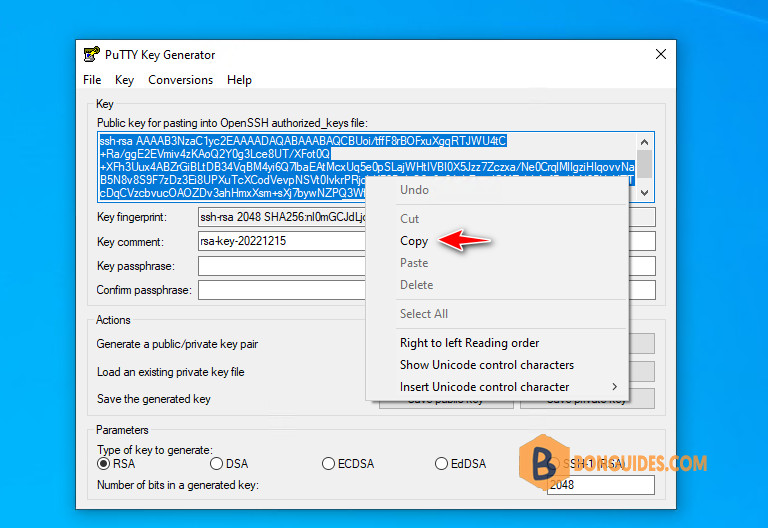Click the PuTTY Key Generator title icon

[92, 54]
